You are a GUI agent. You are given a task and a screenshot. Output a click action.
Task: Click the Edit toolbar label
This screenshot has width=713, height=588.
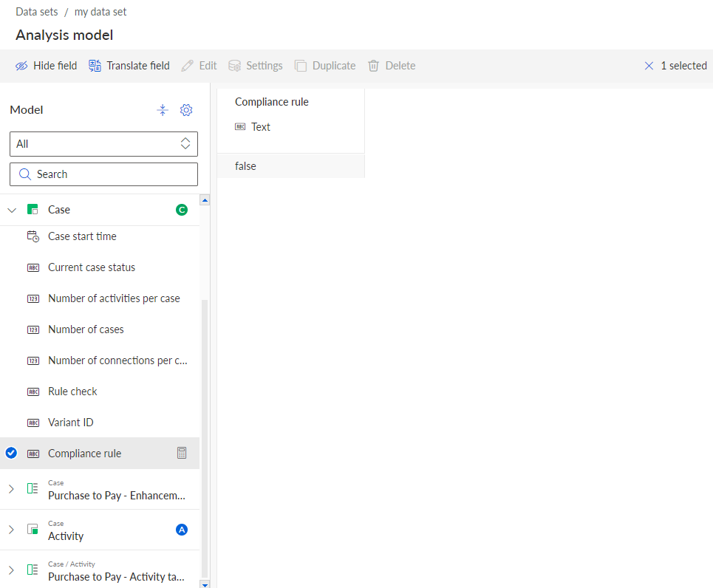click(x=208, y=66)
